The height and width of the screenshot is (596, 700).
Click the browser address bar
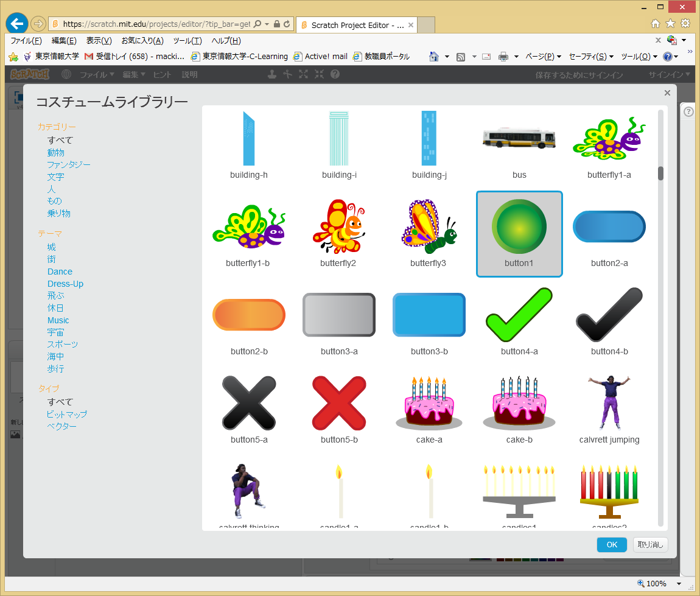pos(156,24)
